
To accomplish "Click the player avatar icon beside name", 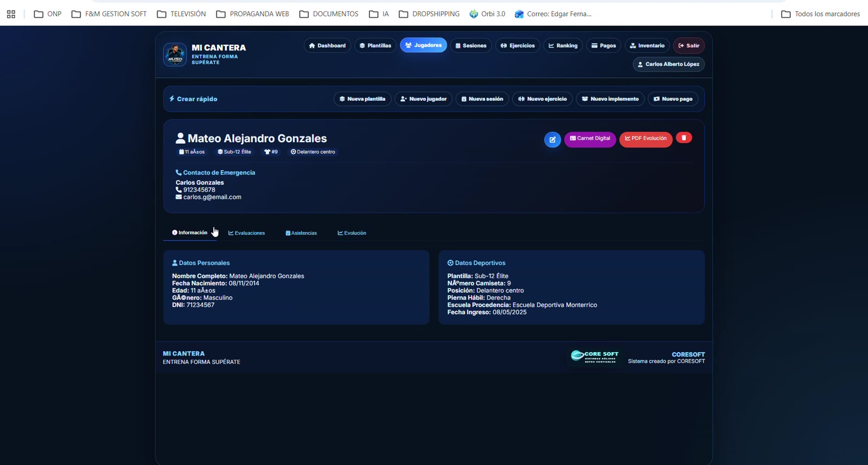I will (x=180, y=138).
